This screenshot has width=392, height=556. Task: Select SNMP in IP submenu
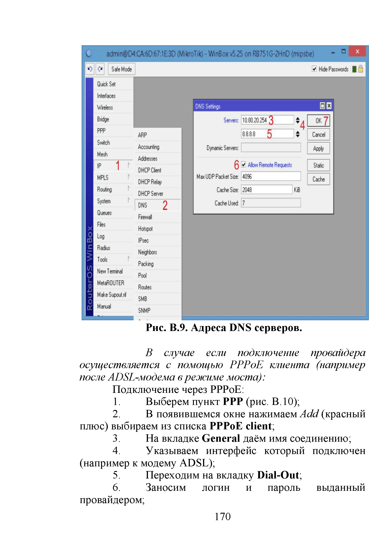pyautogui.click(x=158, y=311)
